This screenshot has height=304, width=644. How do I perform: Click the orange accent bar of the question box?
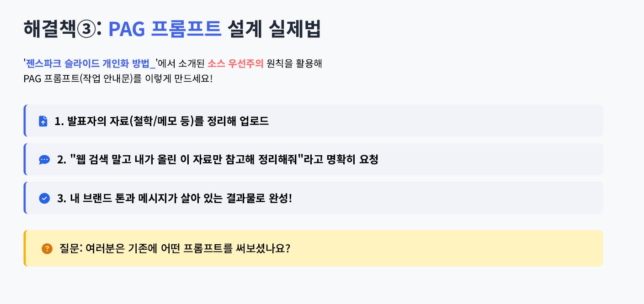pyautogui.click(x=25, y=248)
